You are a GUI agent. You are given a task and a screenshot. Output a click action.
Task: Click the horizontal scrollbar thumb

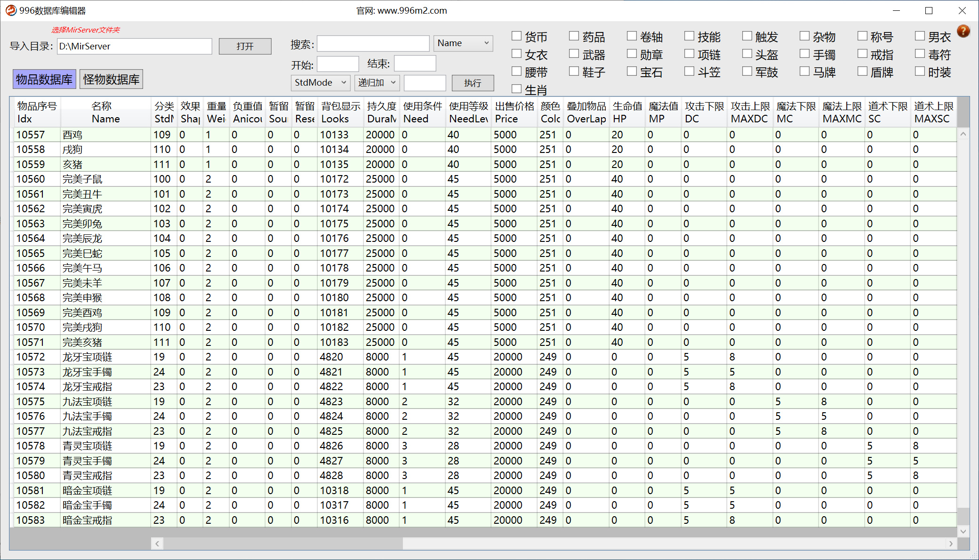(283, 544)
